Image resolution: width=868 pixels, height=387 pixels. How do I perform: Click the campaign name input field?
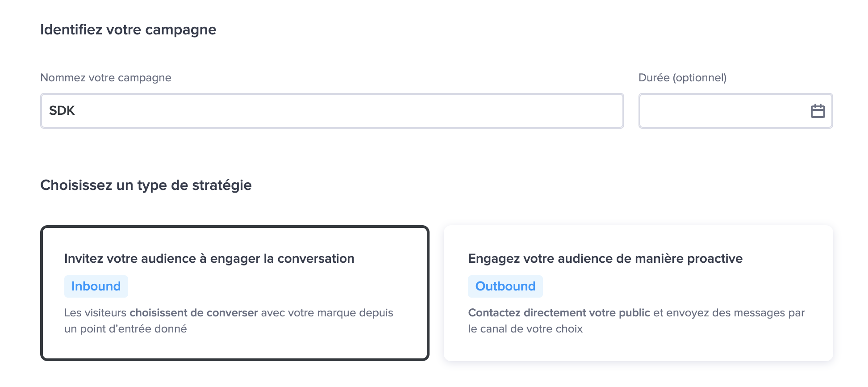[332, 111]
